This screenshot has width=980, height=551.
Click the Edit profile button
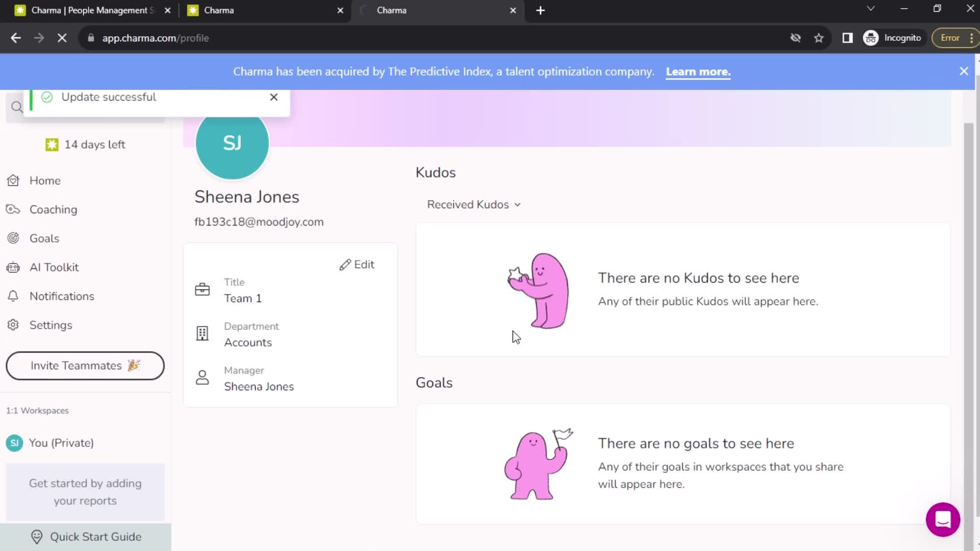point(357,264)
